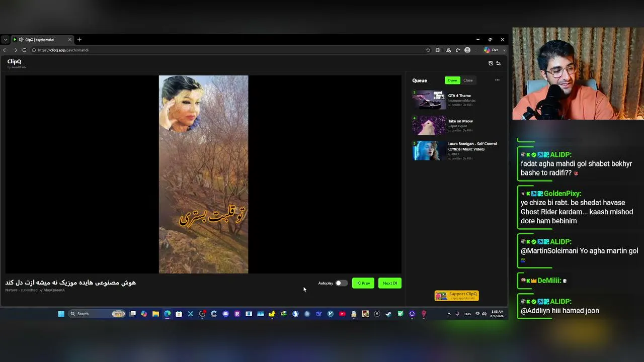Click the ALIDP username in first chat message
Viewport: 644px width, 362px height.
click(x=561, y=155)
